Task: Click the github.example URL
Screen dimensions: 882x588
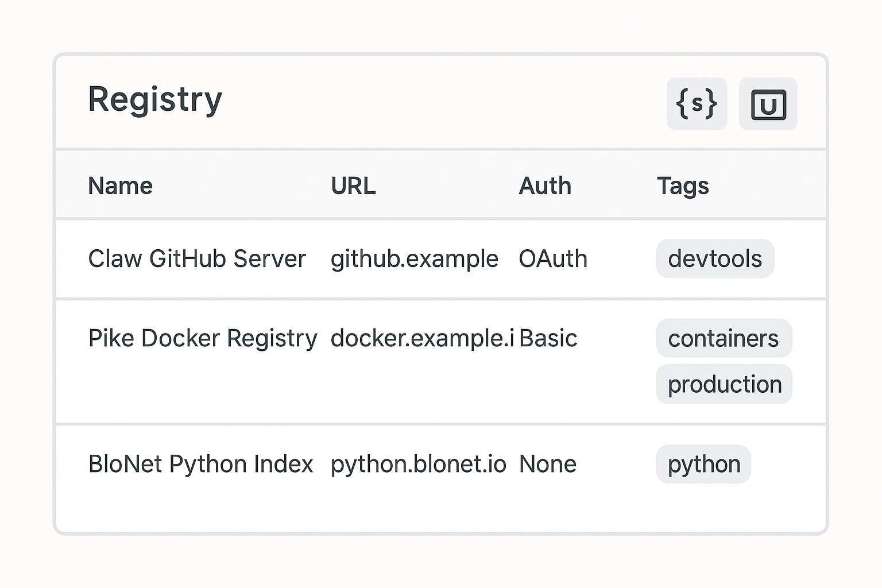Action: 414,259
